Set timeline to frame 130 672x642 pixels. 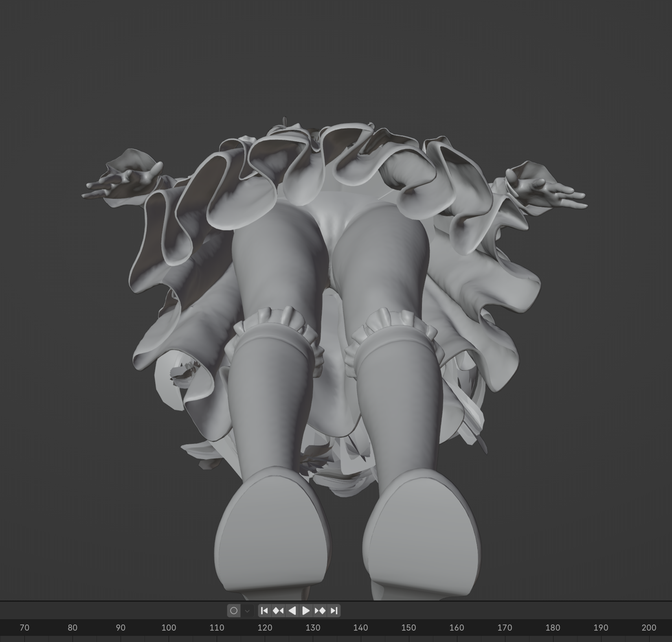click(x=313, y=628)
